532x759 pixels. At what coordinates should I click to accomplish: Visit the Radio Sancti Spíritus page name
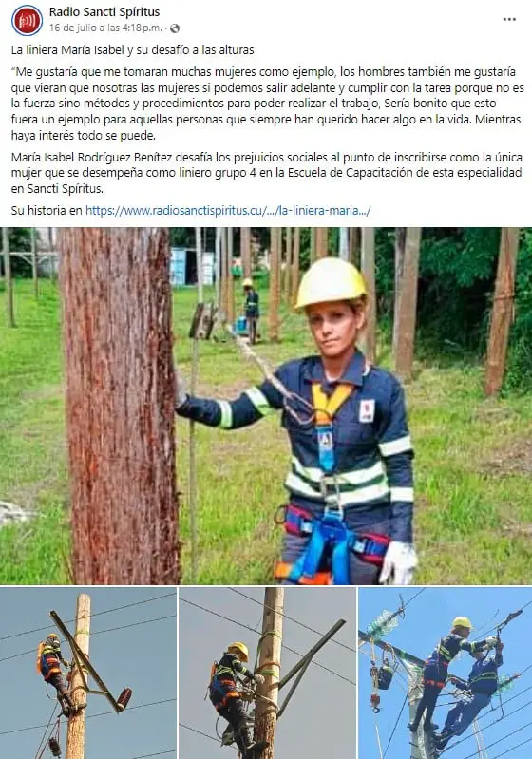click(x=104, y=11)
